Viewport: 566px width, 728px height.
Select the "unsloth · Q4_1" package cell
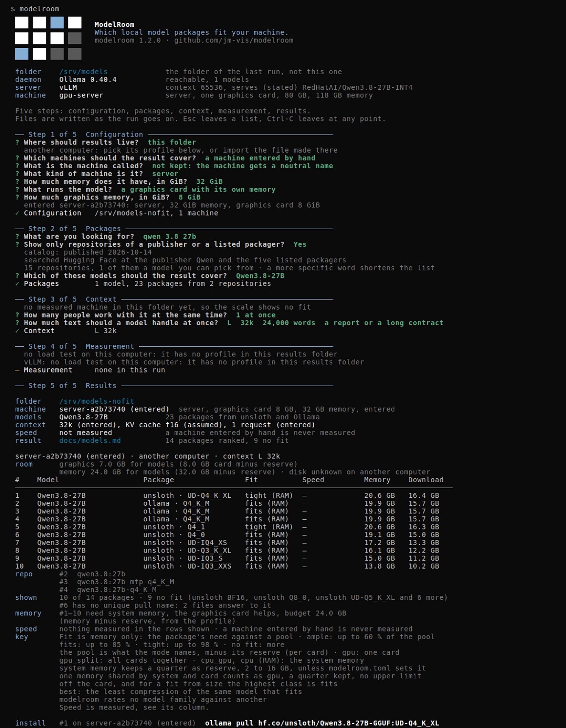(x=174, y=527)
